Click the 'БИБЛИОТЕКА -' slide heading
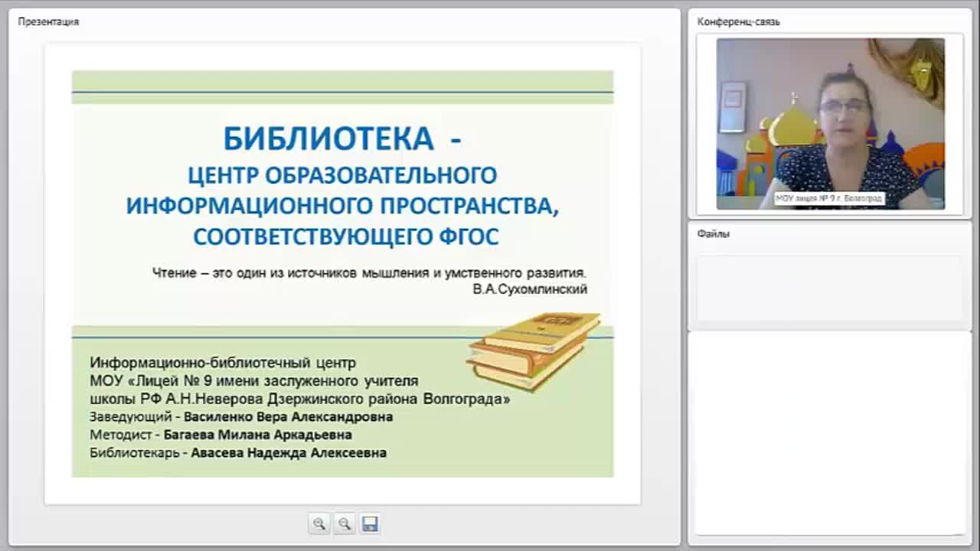The width and height of the screenshot is (980, 551). pos(342,139)
